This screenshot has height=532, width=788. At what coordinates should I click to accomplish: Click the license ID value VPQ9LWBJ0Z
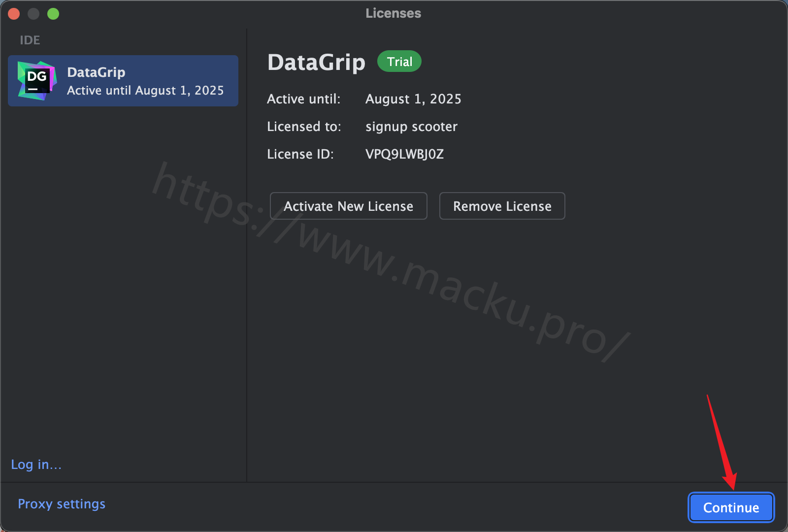coord(405,154)
